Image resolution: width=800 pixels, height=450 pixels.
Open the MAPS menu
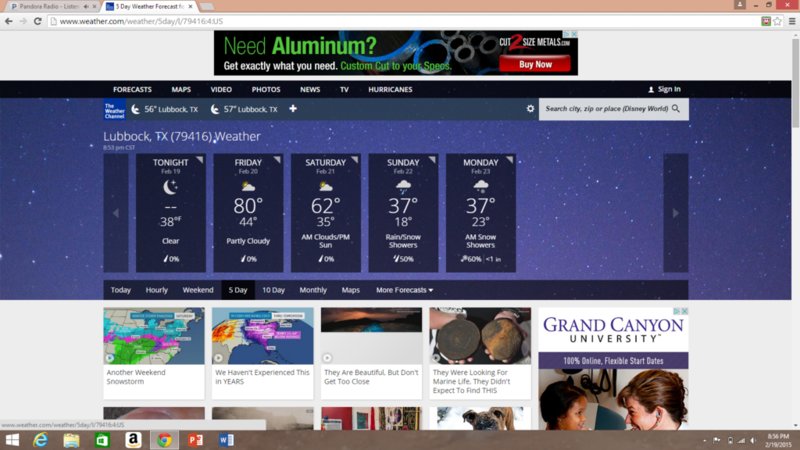click(181, 89)
